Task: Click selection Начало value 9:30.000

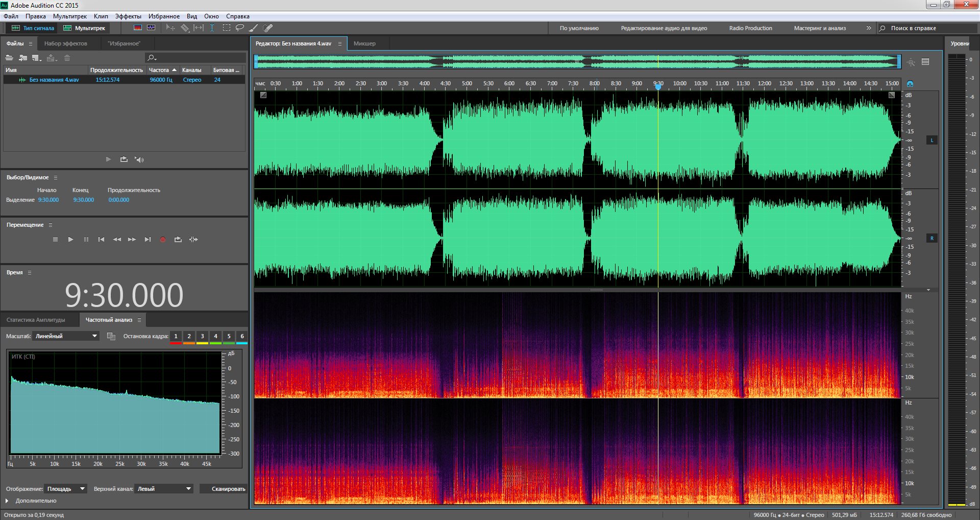Action: click(48, 200)
